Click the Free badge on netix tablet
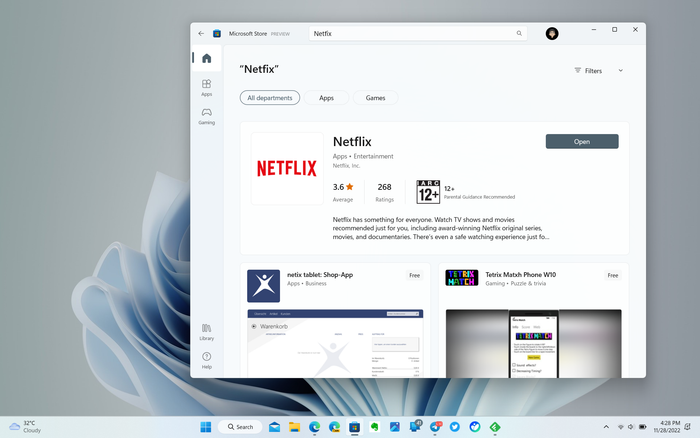 (414, 275)
